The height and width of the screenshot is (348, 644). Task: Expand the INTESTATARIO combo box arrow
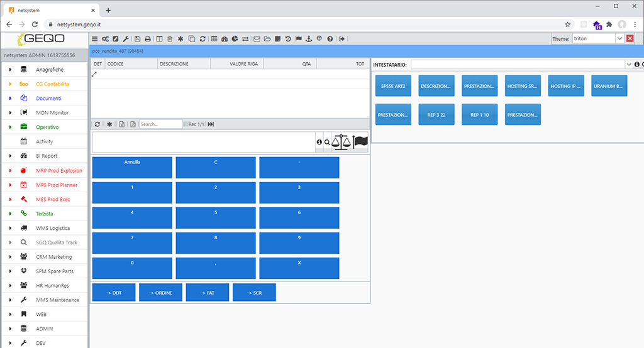pos(629,65)
